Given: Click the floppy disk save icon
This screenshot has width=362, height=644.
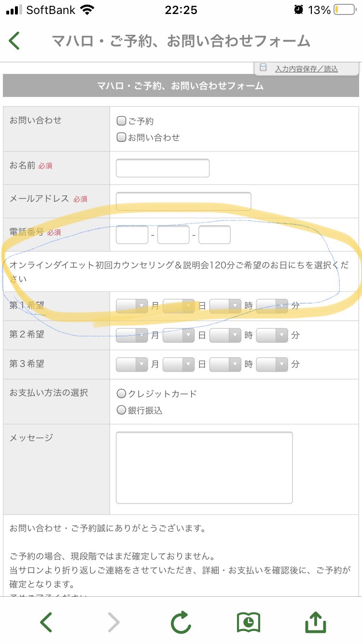Looking at the screenshot, I should coord(263,68).
